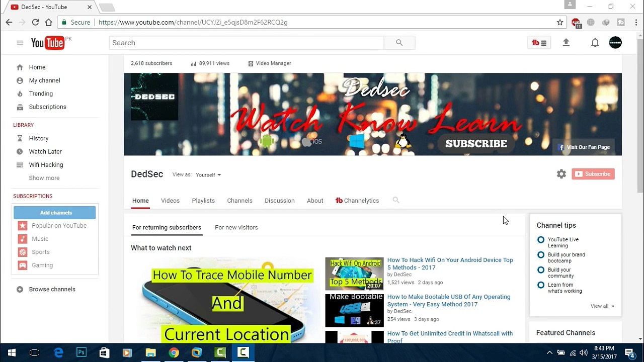The width and height of the screenshot is (644, 362).
Task: Click the Adblock extension icon
Action: 576,23
